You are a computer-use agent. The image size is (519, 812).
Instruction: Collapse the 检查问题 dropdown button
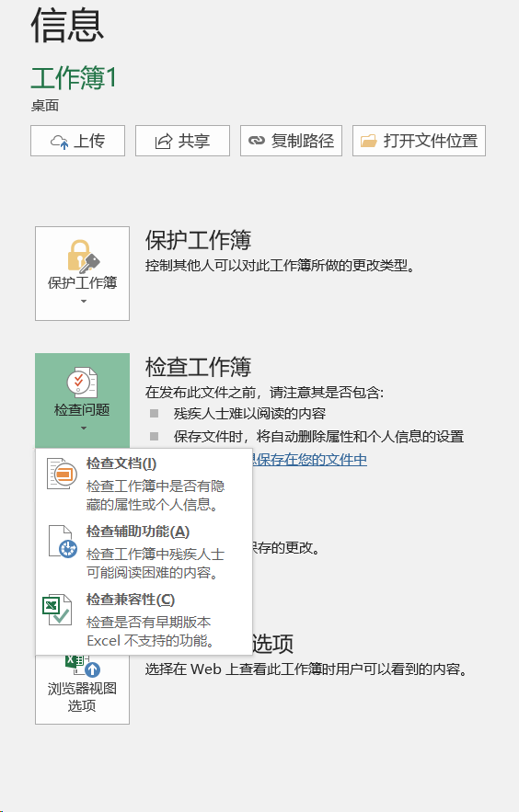pos(82,400)
